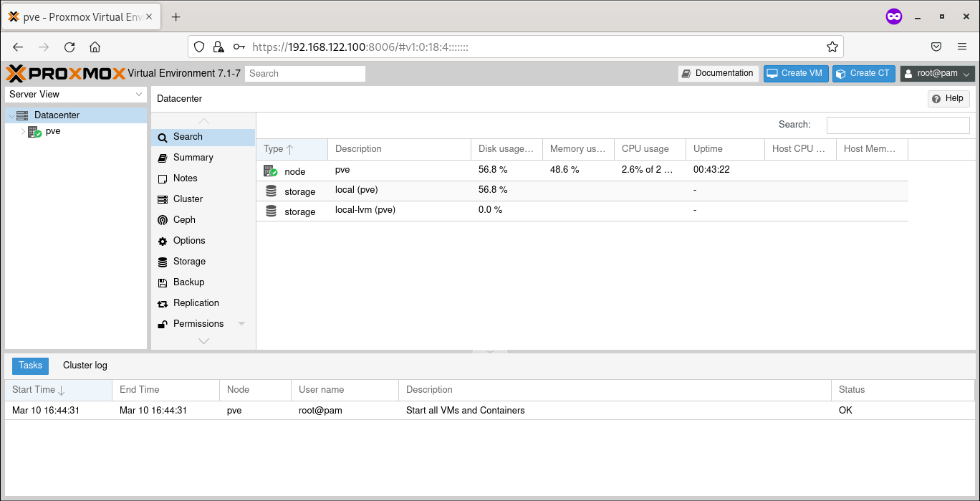Sort tasks by User name column

tap(345, 390)
